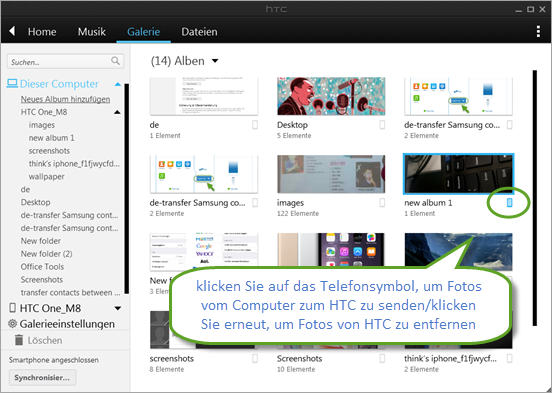552x393 pixels.
Task: Click the HTC One_M8 device heading
Action: [50, 308]
